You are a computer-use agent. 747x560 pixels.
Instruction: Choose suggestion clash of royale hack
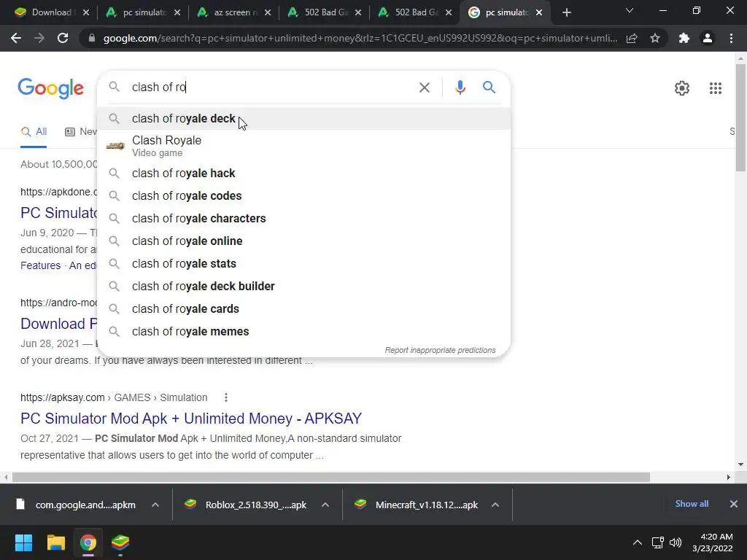[304, 174]
